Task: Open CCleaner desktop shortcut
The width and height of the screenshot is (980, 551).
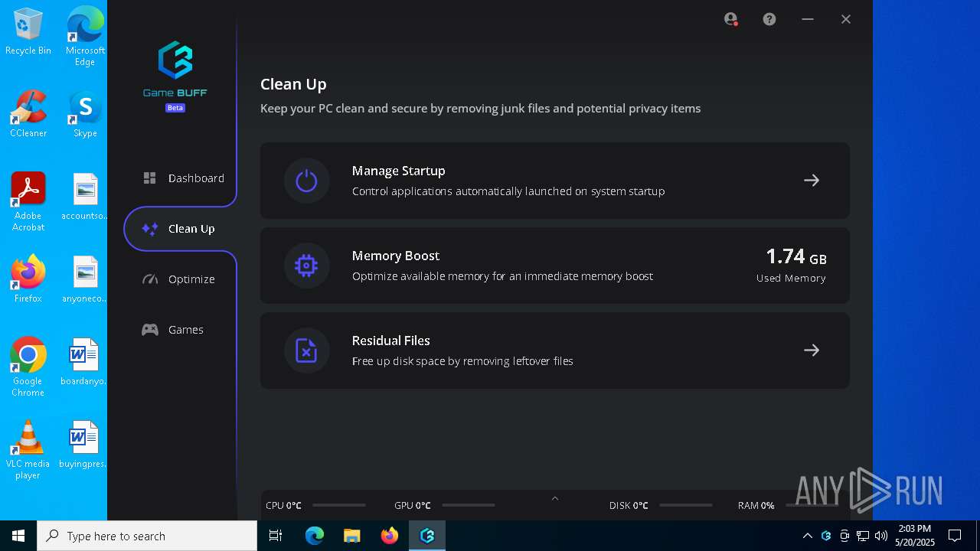Action: (28, 114)
